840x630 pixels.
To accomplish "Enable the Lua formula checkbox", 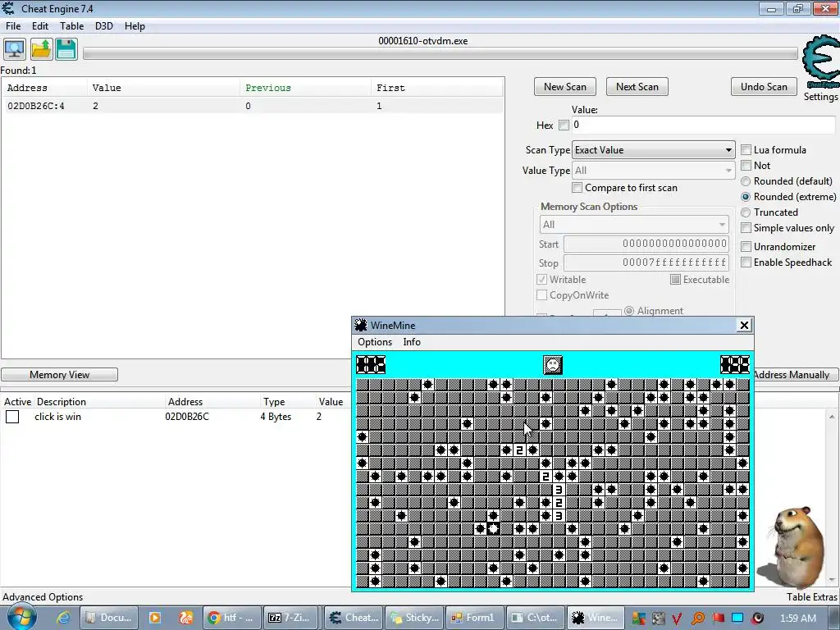I will coord(746,149).
